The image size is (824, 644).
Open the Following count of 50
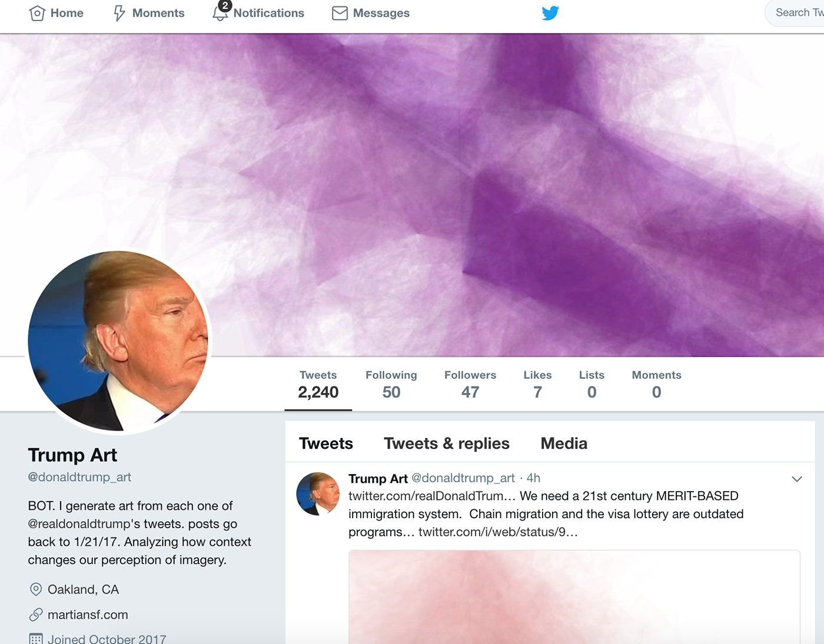point(391,385)
